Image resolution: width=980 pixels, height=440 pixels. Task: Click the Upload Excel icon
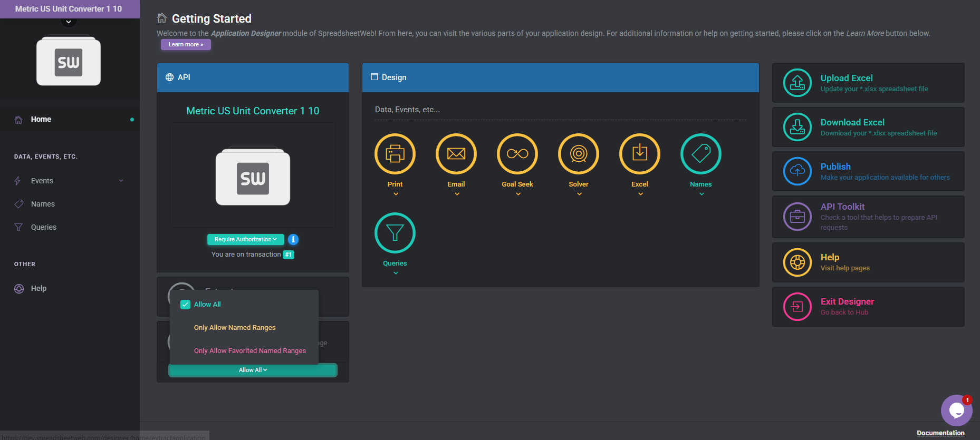coord(797,83)
